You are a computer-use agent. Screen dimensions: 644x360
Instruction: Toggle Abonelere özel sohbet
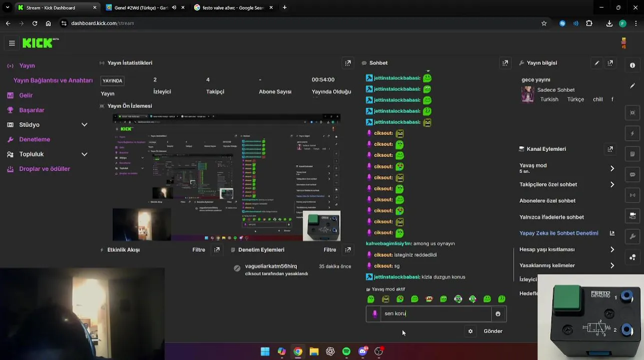point(547,200)
